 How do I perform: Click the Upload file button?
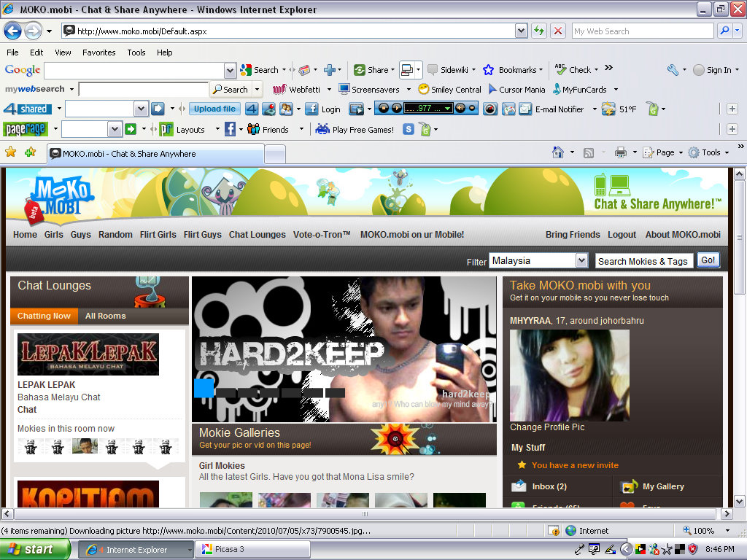coord(214,109)
